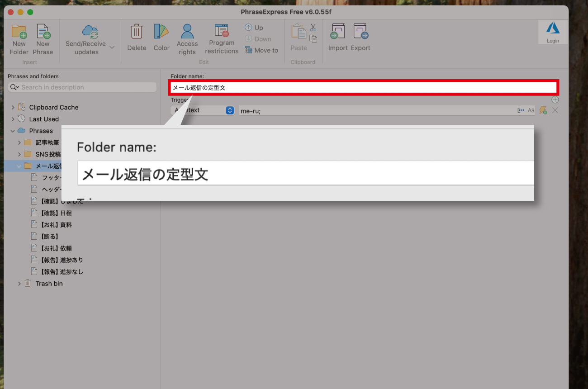Image resolution: width=588 pixels, height=389 pixels.
Task: Expand the SNS投稿 folder
Action: 19,154
